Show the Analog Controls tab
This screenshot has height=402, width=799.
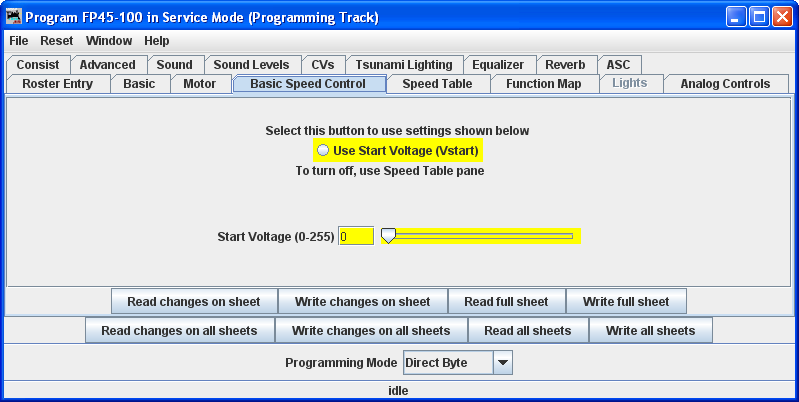725,84
